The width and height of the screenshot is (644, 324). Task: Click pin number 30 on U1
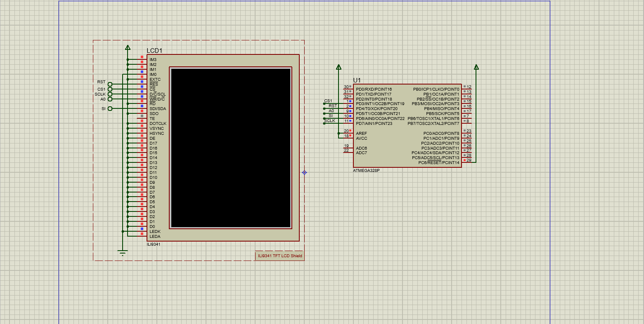tap(346, 87)
